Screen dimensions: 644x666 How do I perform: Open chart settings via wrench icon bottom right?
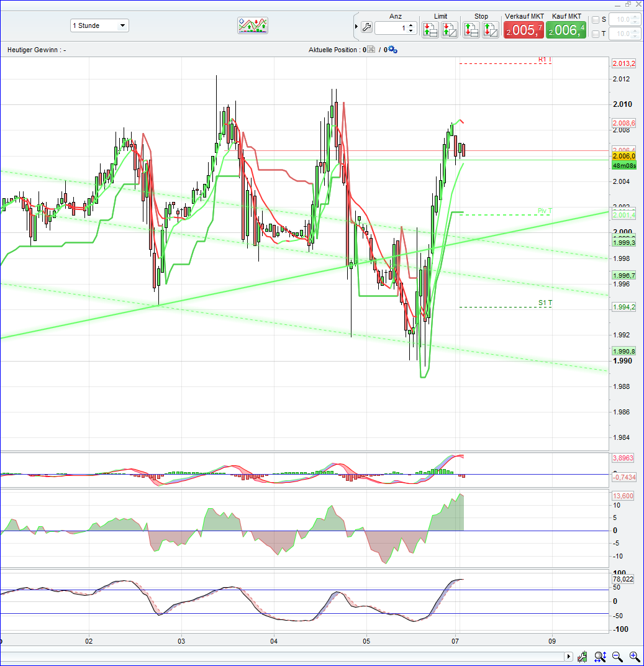click(582, 657)
